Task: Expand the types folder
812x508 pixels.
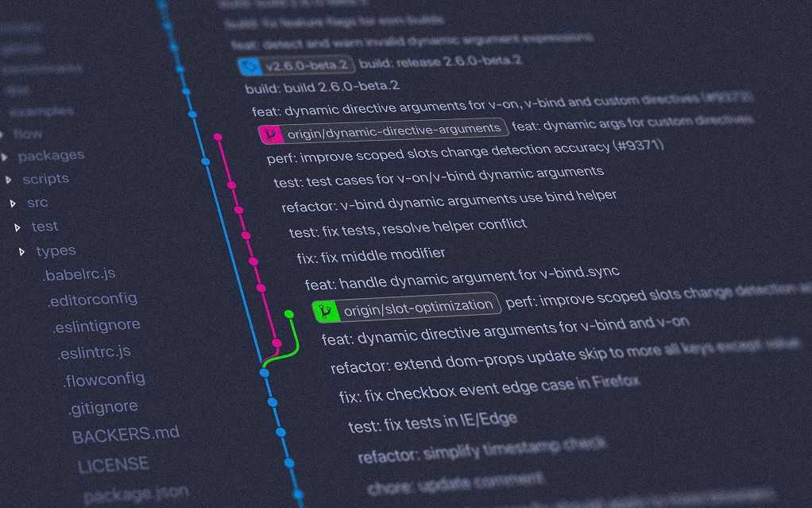Action: (x=22, y=251)
